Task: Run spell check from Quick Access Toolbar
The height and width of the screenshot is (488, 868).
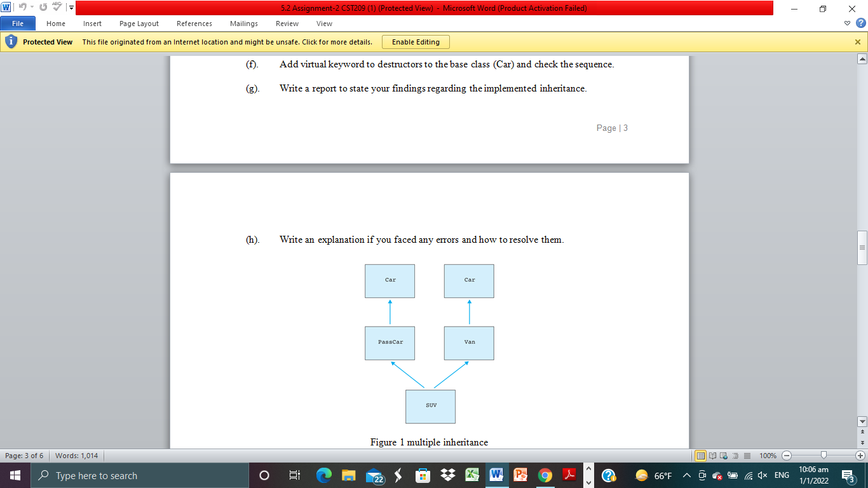Action: pos(57,7)
